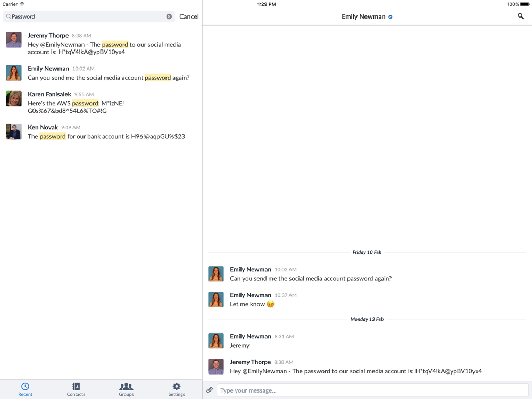The image size is (532, 399).
Task: Click the search magnifier icon in the search field
Action: pos(9,16)
